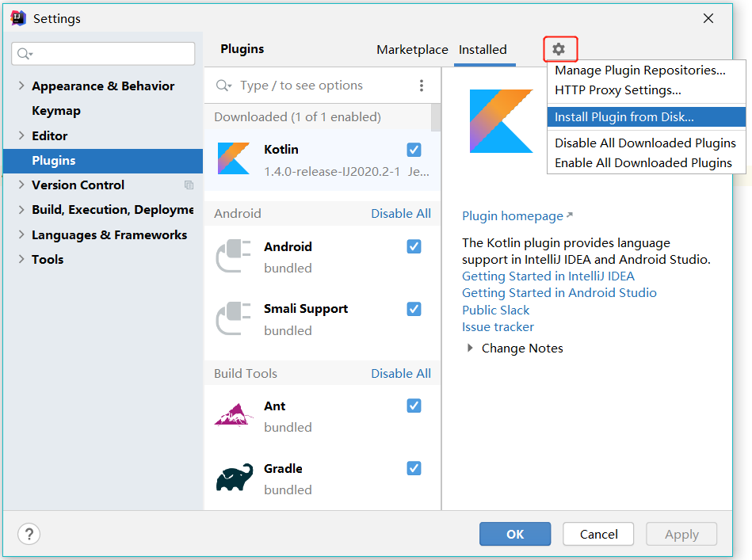Choose Enable All Downloaded Plugins
This screenshot has height=560, width=752.
point(647,163)
